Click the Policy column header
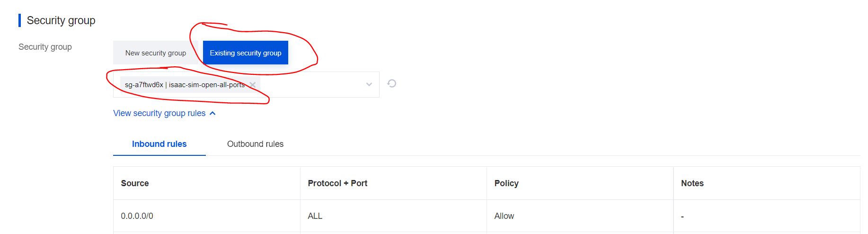Screen dimensions: 868x234 tap(506, 183)
